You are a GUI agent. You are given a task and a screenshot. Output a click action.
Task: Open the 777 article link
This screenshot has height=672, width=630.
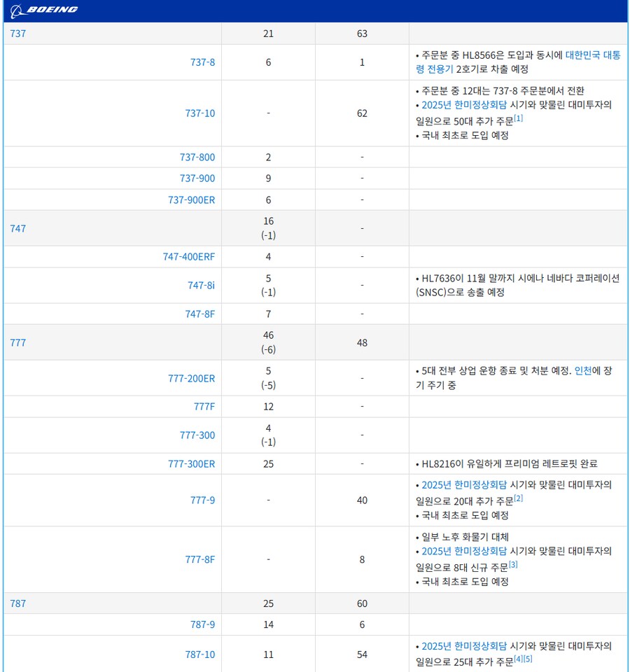coord(17,342)
